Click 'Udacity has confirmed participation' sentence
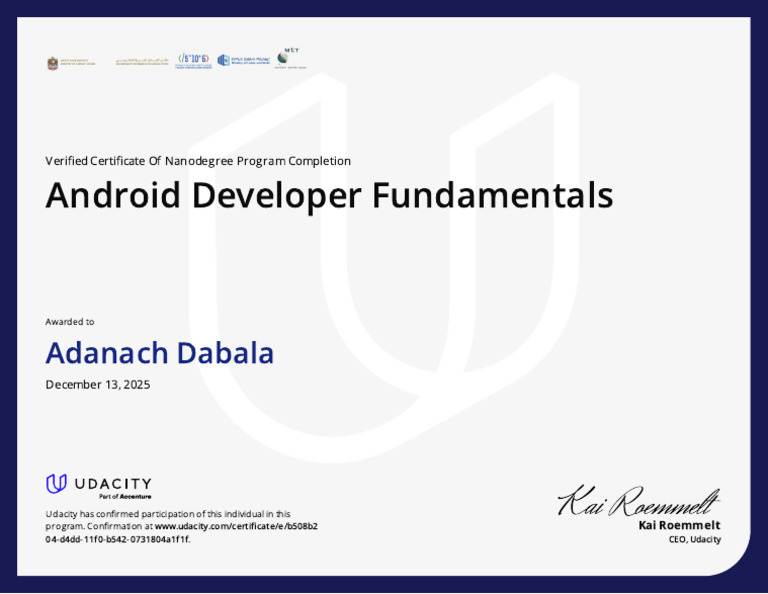The height and width of the screenshot is (594, 768). 168,514
